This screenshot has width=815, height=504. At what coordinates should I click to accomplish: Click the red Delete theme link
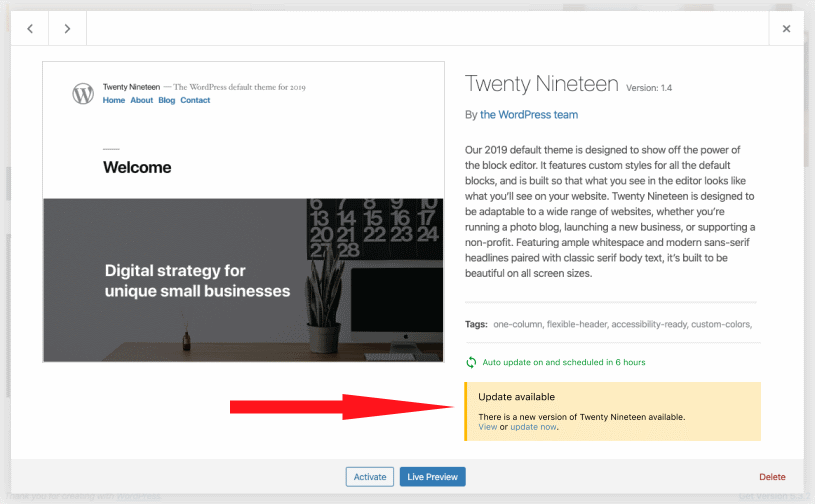click(x=772, y=477)
